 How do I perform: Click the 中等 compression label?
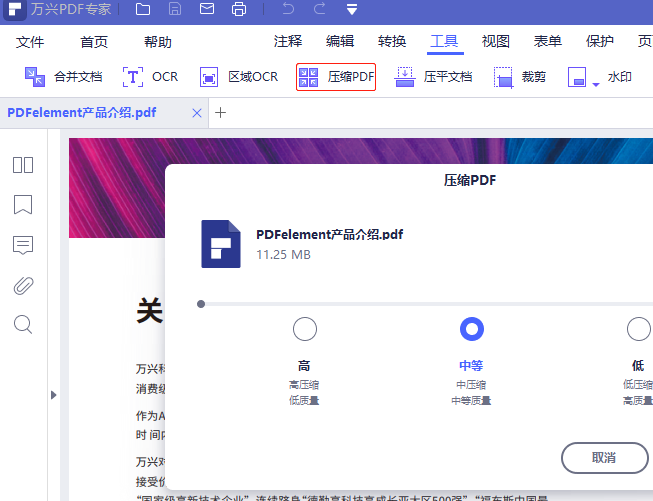471,366
